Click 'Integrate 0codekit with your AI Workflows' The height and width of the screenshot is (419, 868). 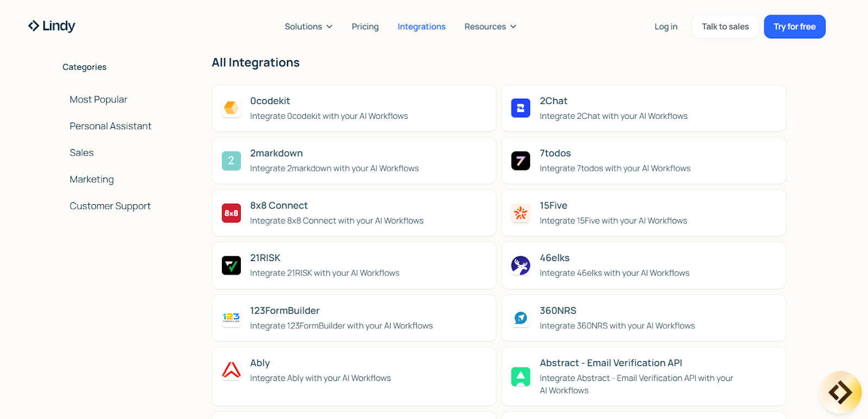(329, 116)
